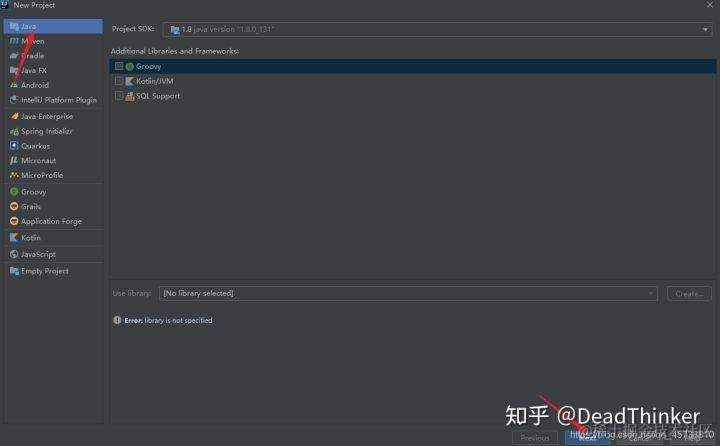The image size is (720, 446).
Task: Click the 'library is not specified' error text
Action: [x=178, y=320]
